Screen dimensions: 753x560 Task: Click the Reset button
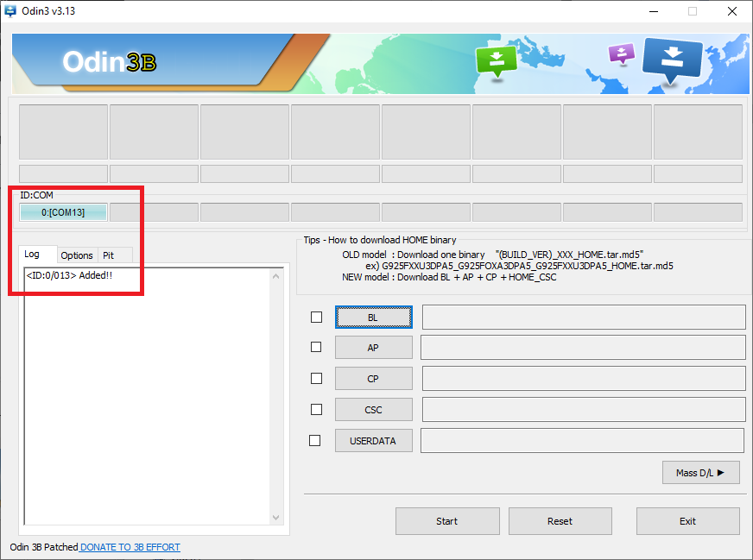tap(560, 521)
